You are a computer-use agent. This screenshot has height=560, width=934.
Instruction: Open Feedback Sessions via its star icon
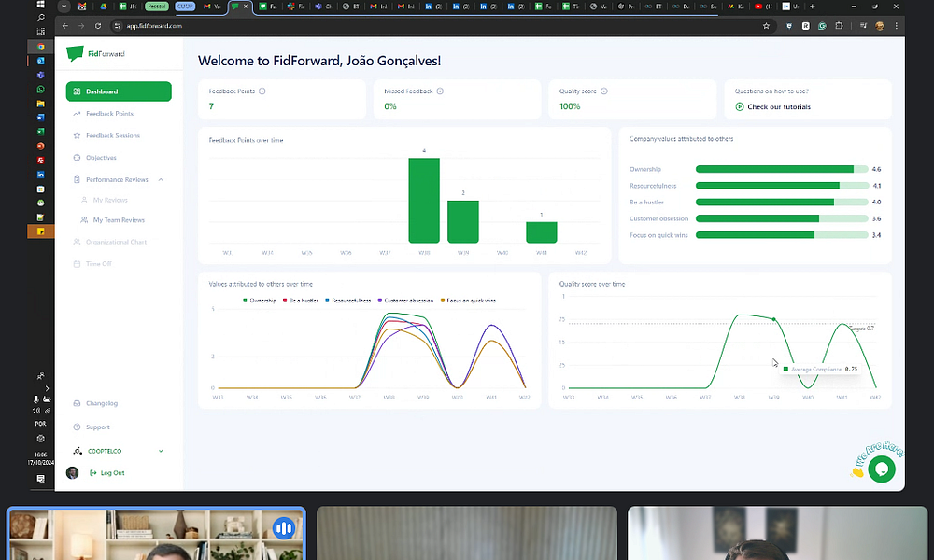(x=77, y=135)
